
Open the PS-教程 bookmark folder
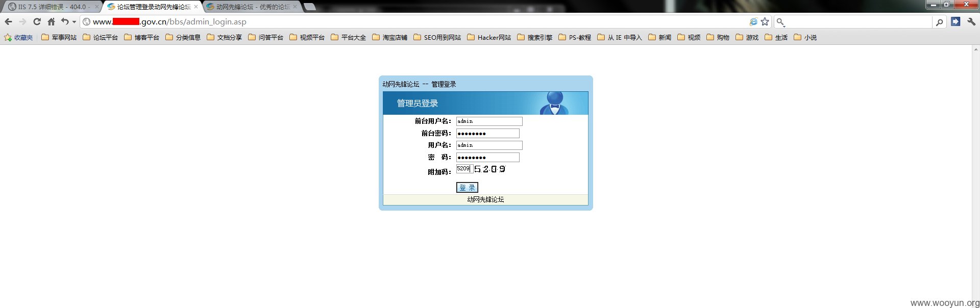point(575,38)
